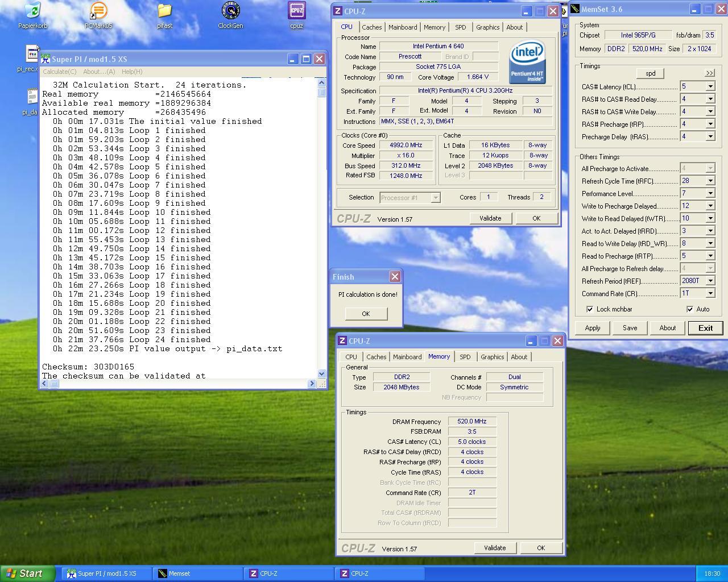
Task: Click DRAM Frequency 520.0 MHz field
Action: pyautogui.click(x=472, y=422)
